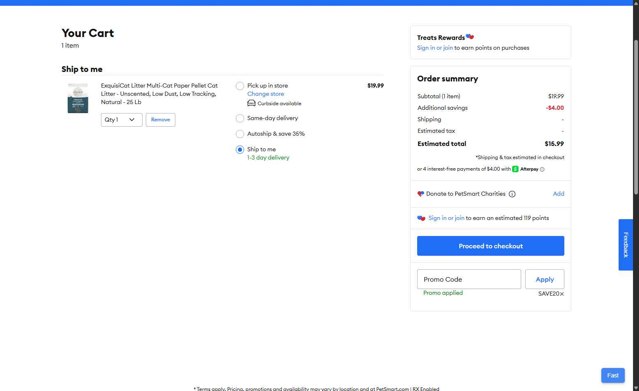Click the Curbside available car icon
The height and width of the screenshot is (391, 639).
(x=251, y=103)
